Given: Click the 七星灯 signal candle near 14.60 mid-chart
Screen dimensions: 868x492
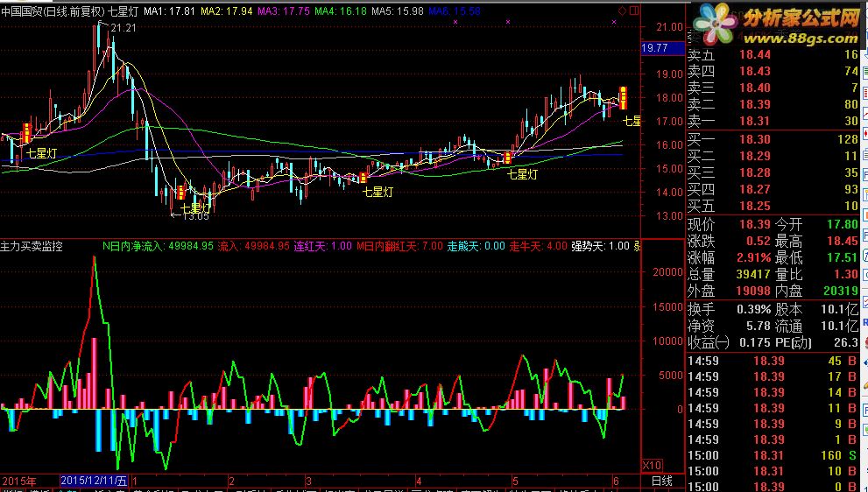Looking at the screenshot, I should coord(363,178).
